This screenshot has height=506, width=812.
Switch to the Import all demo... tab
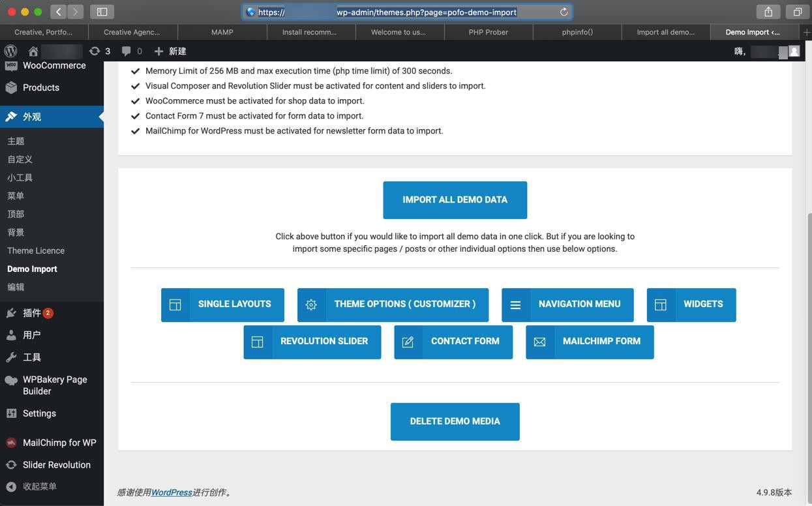[x=666, y=32]
